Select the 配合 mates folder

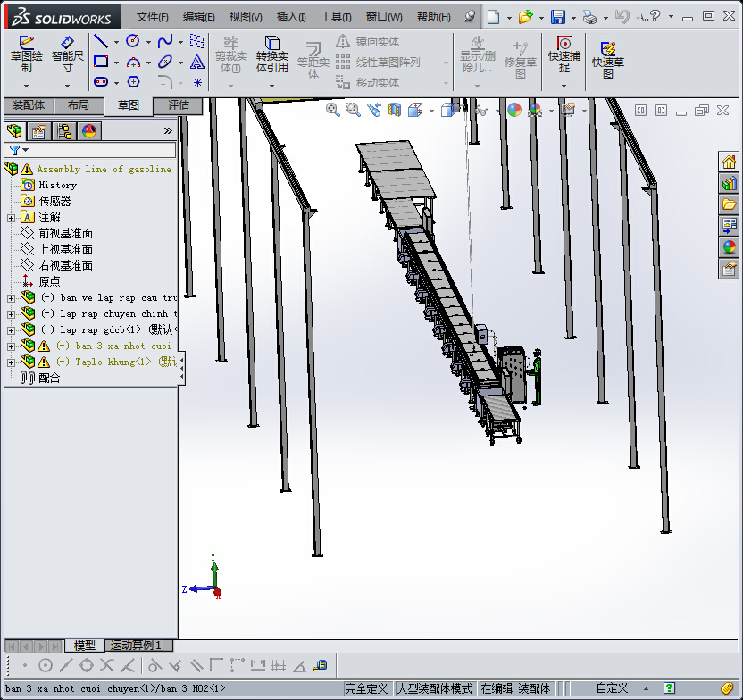pyautogui.click(x=49, y=378)
